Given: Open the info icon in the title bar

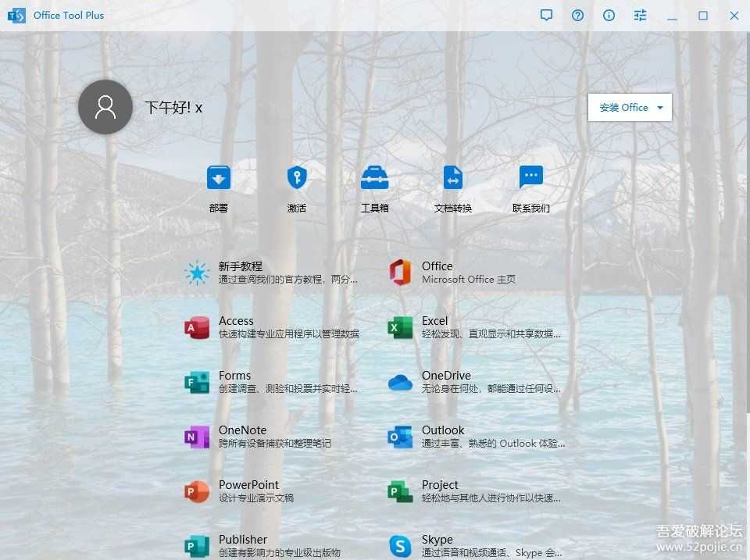Looking at the screenshot, I should [x=609, y=15].
